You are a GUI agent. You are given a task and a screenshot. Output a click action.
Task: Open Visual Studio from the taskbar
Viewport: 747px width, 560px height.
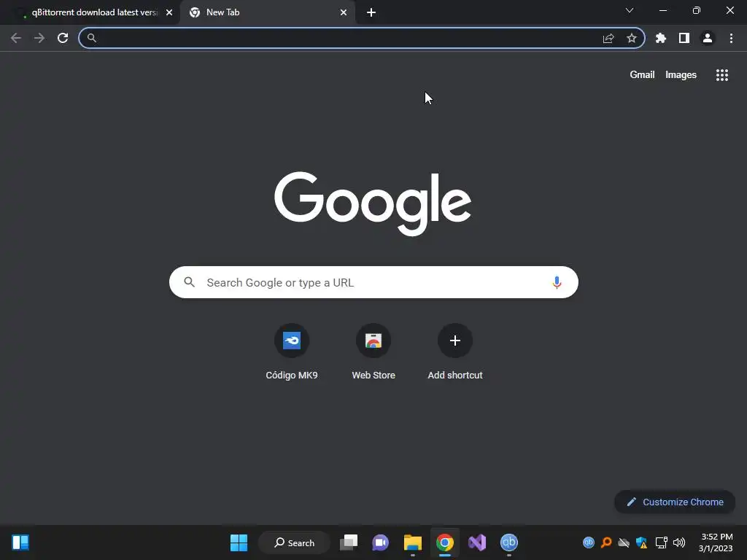point(477,542)
